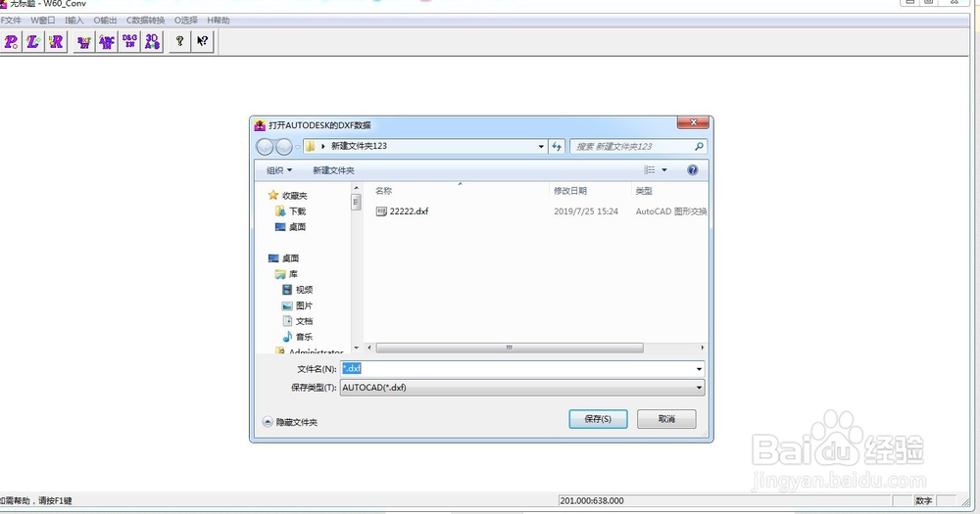Screen dimensions: 980x514
Task: Close the DXF open dialog
Action: (x=693, y=122)
